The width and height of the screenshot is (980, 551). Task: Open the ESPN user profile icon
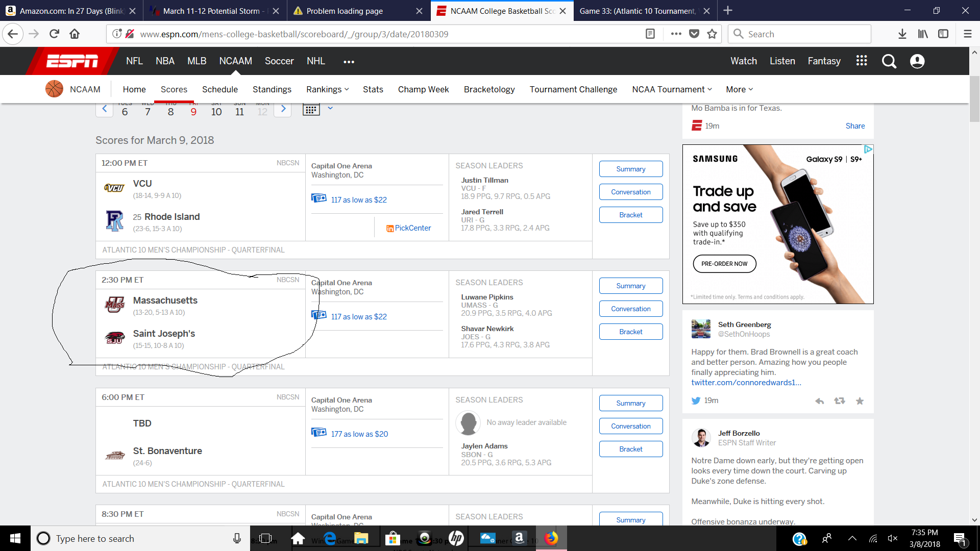click(x=917, y=61)
